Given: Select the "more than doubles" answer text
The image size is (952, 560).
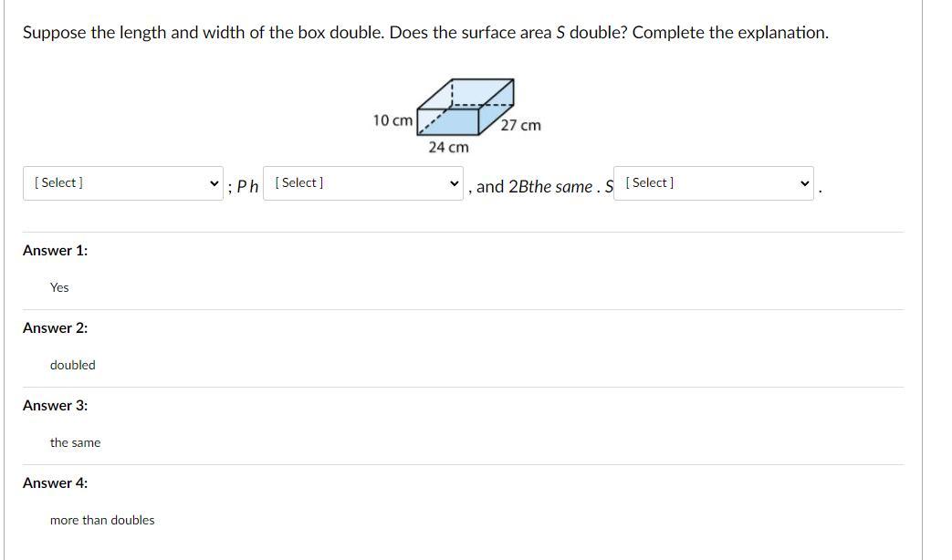Looking at the screenshot, I should (102, 520).
